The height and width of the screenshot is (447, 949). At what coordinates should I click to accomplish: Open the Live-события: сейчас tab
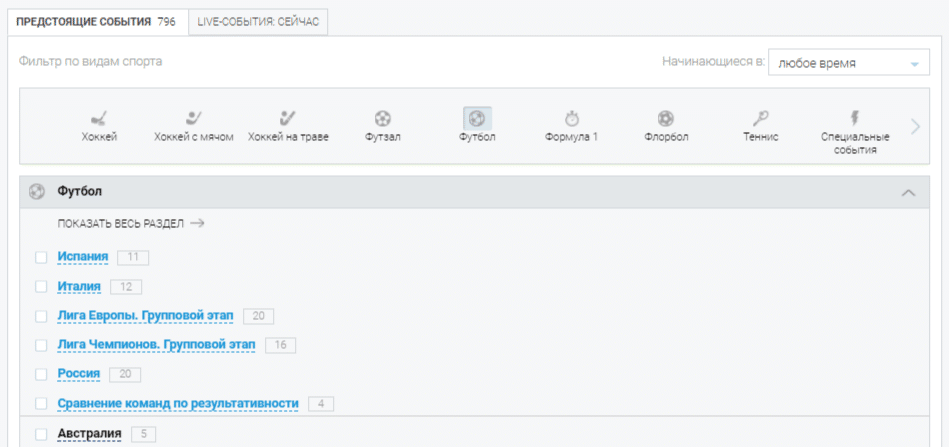(x=258, y=21)
